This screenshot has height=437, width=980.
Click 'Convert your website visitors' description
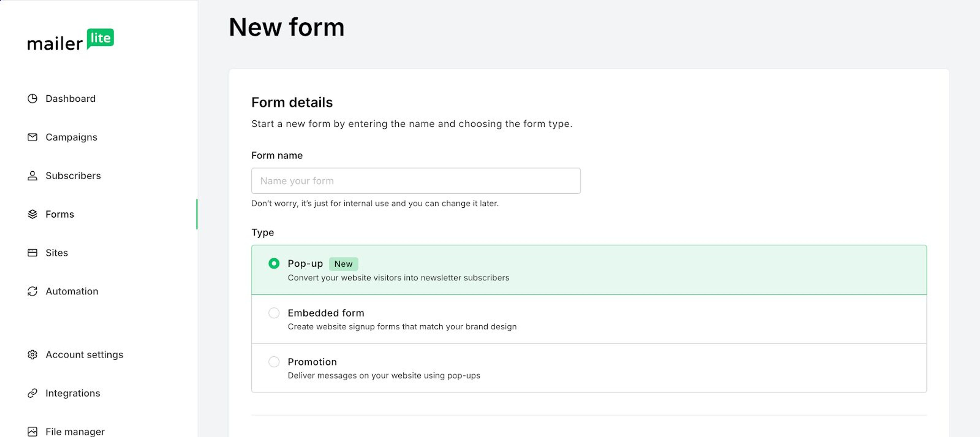398,278
